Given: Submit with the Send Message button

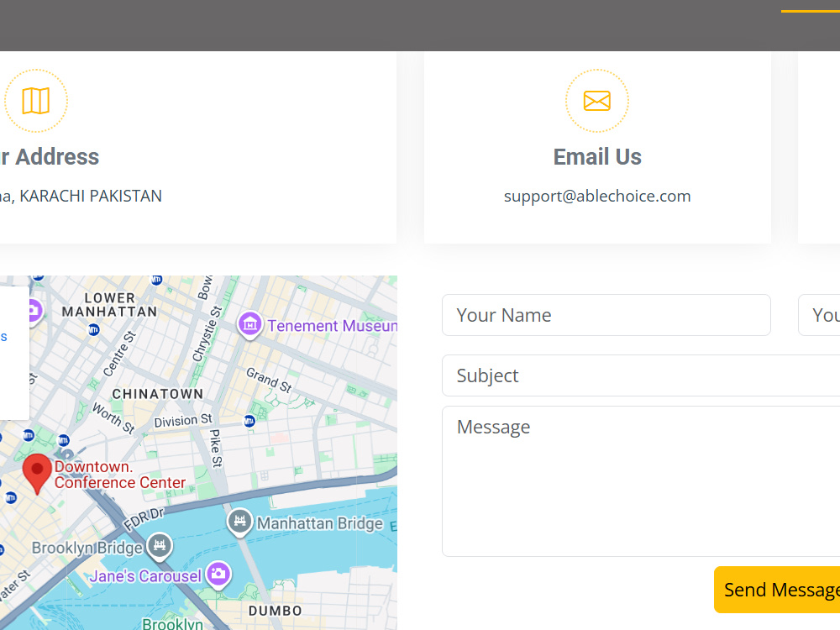Looking at the screenshot, I should pos(777,590).
